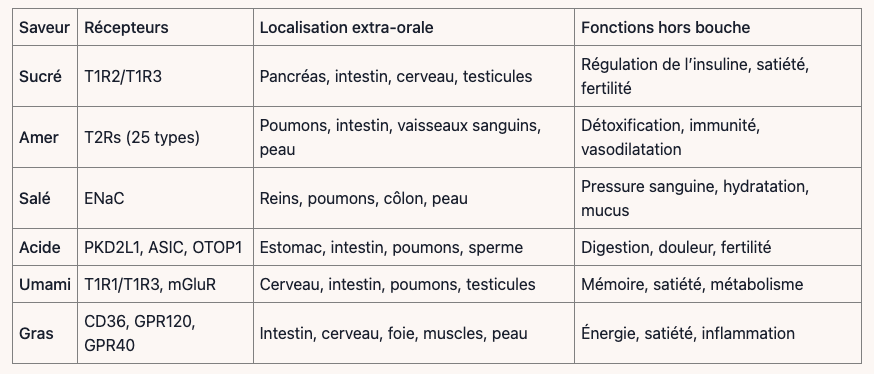874x374 pixels.
Task: Click the Localisation extra-orale header
Action: [346, 27]
